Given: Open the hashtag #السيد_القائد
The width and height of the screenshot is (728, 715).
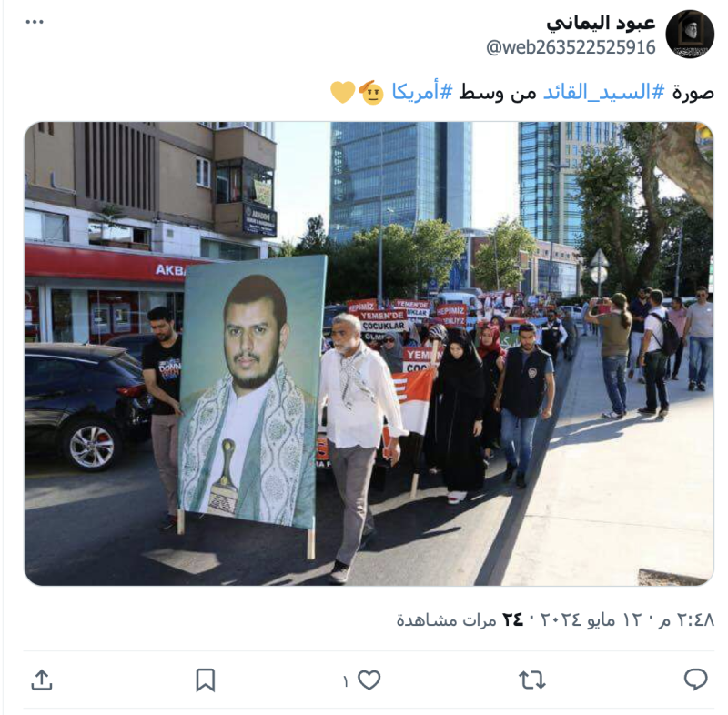Looking at the screenshot, I should 603,91.
